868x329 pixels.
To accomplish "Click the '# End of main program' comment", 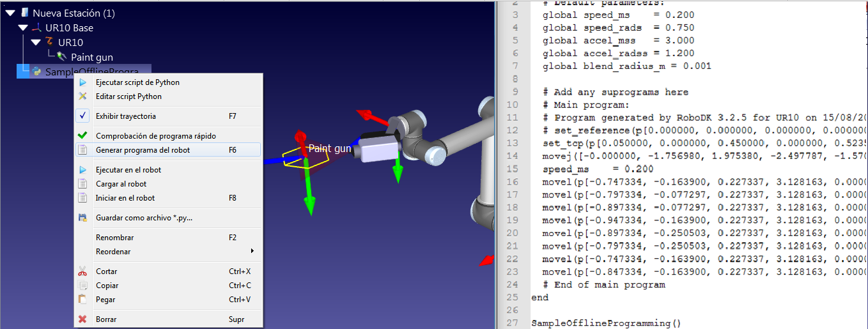I will click(603, 284).
